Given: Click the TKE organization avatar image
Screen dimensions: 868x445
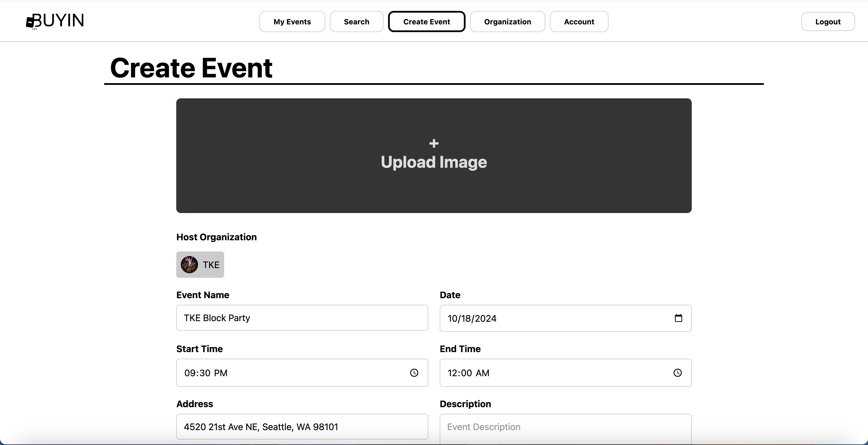Looking at the screenshot, I should tap(189, 265).
